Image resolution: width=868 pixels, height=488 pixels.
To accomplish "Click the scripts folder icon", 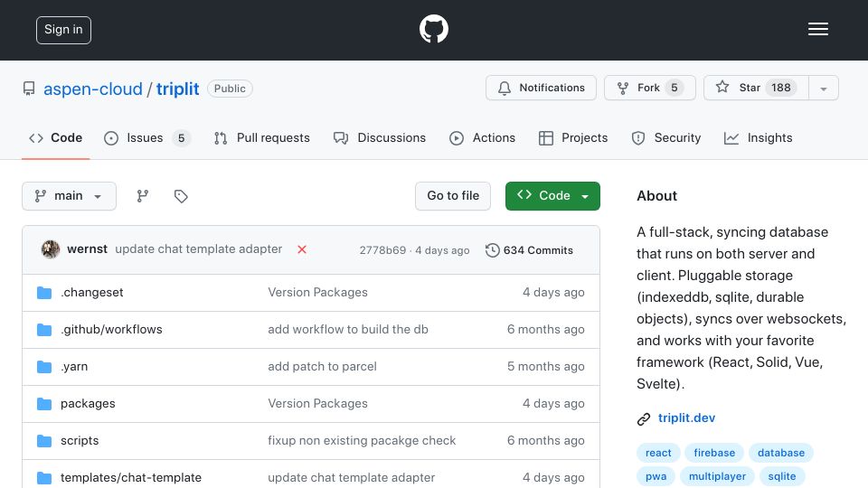I will point(44,441).
